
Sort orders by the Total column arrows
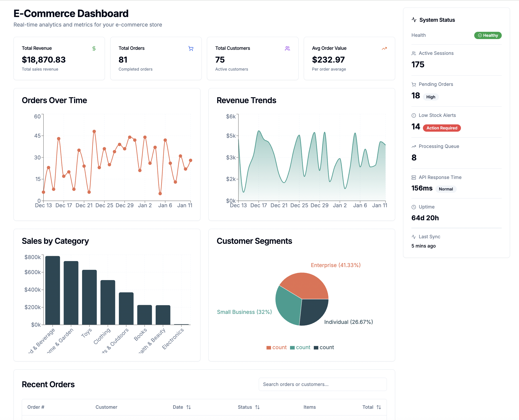[379, 407]
